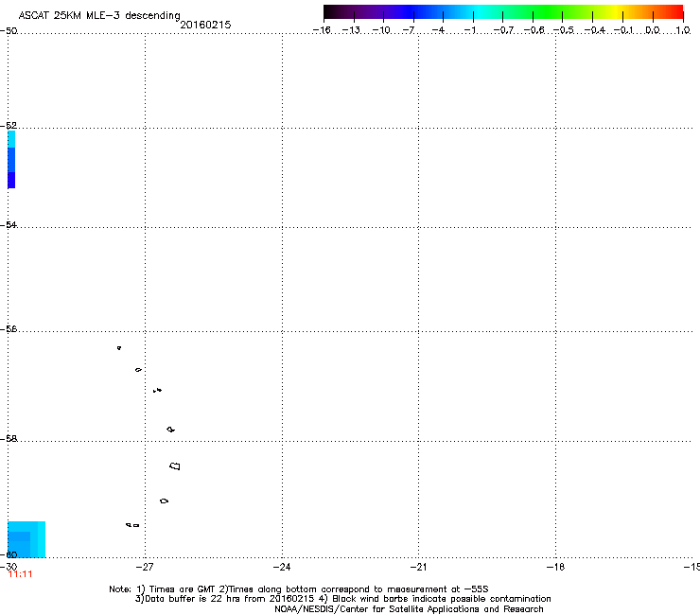Click the longitude label -21
Viewport: 700px width, 615px height.
(x=418, y=567)
